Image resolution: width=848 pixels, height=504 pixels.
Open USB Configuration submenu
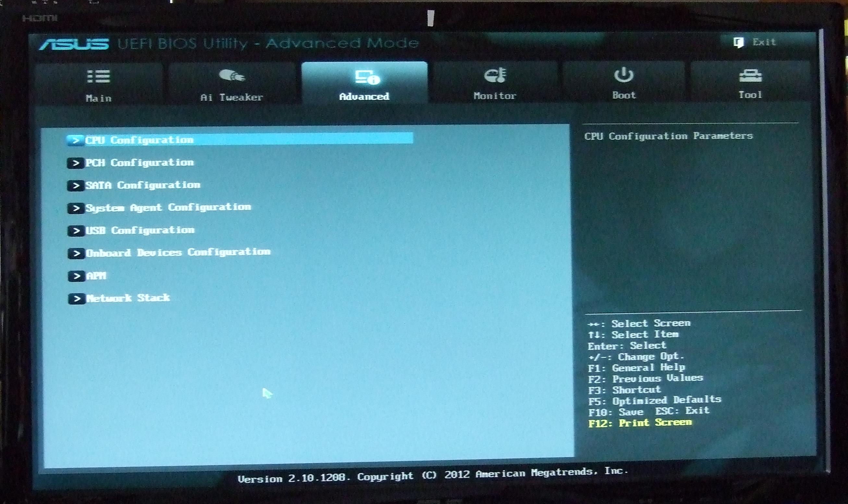pos(140,230)
